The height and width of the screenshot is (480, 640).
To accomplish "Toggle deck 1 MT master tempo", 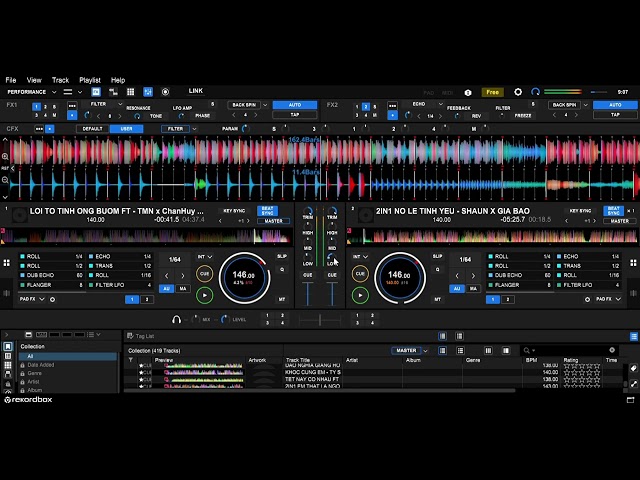I will tap(282, 299).
